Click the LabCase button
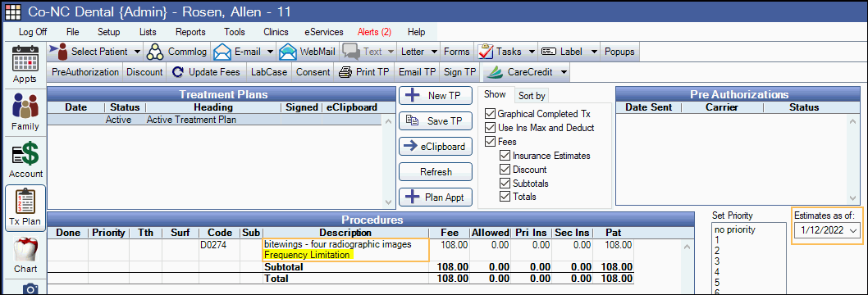Image resolution: width=868 pixels, height=295 pixels. pyautogui.click(x=269, y=72)
